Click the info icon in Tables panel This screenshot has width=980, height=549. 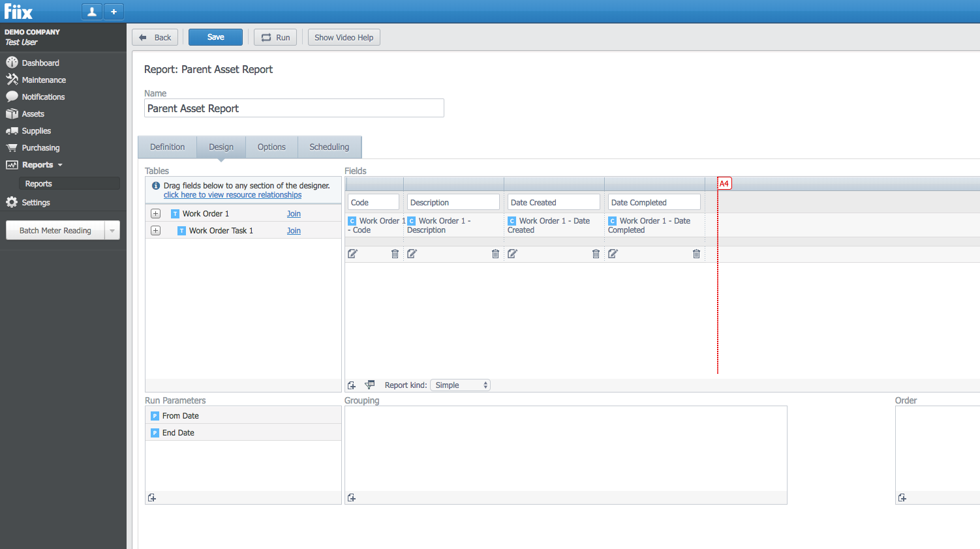coord(156,186)
